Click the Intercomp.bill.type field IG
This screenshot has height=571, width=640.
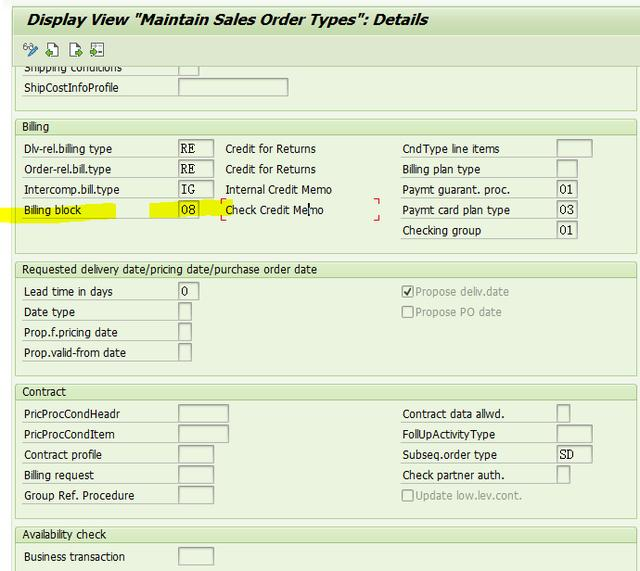196,189
